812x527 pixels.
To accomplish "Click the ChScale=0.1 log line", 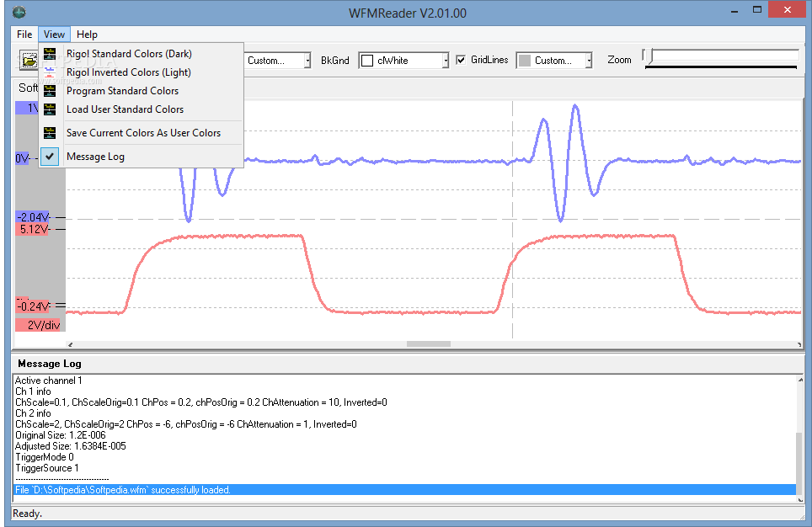I will pyautogui.click(x=201, y=402).
